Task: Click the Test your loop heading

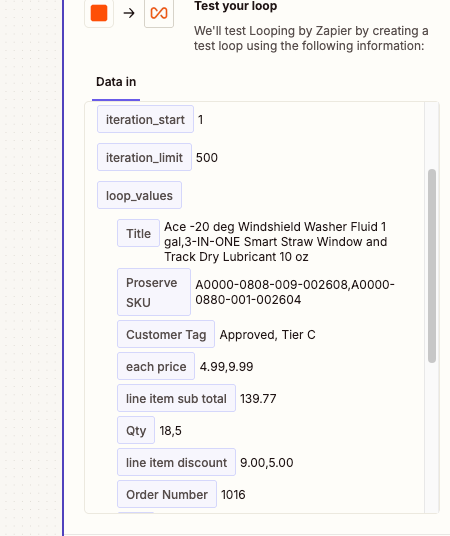Action: click(236, 6)
